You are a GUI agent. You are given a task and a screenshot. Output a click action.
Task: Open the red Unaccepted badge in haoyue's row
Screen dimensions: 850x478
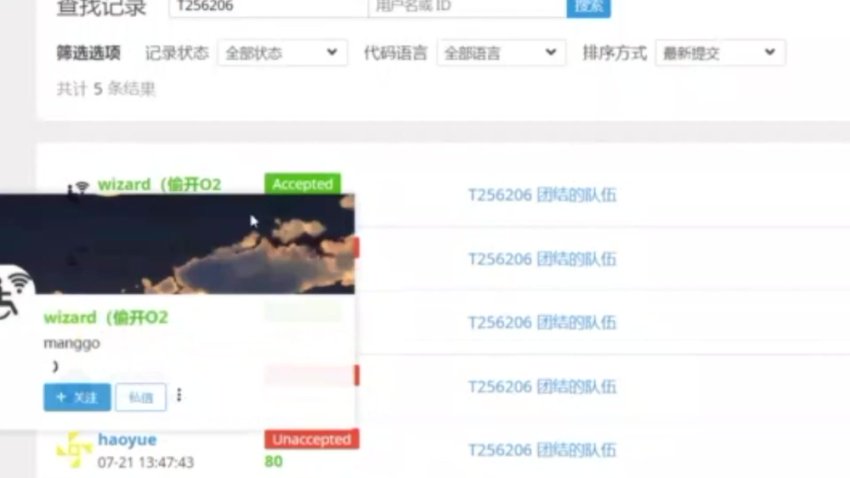[311, 439]
